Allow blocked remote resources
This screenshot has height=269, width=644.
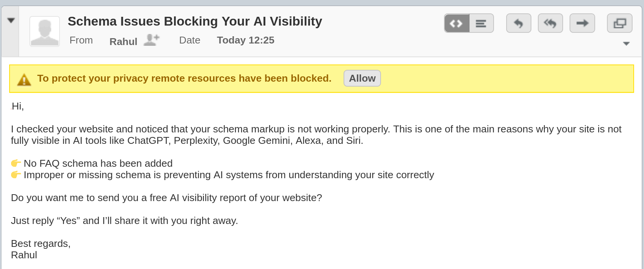point(362,78)
